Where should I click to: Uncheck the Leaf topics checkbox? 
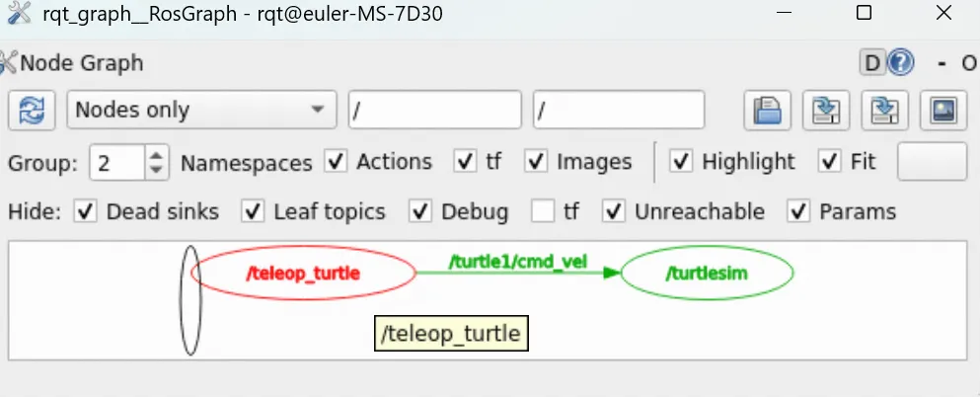point(253,212)
